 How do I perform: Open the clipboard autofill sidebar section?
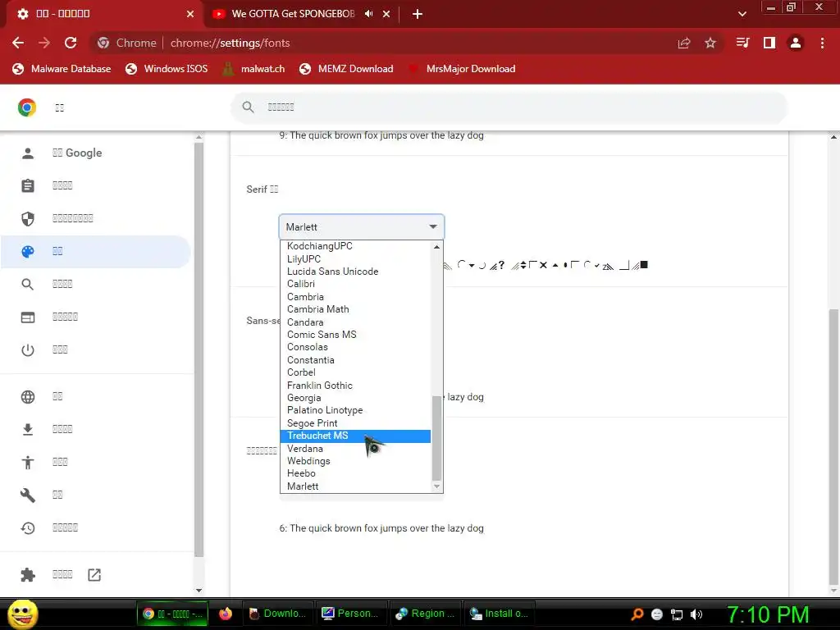coord(28,186)
